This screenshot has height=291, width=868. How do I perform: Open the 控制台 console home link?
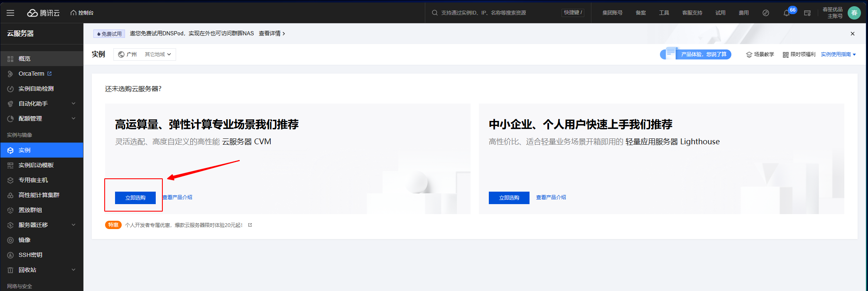point(82,13)
